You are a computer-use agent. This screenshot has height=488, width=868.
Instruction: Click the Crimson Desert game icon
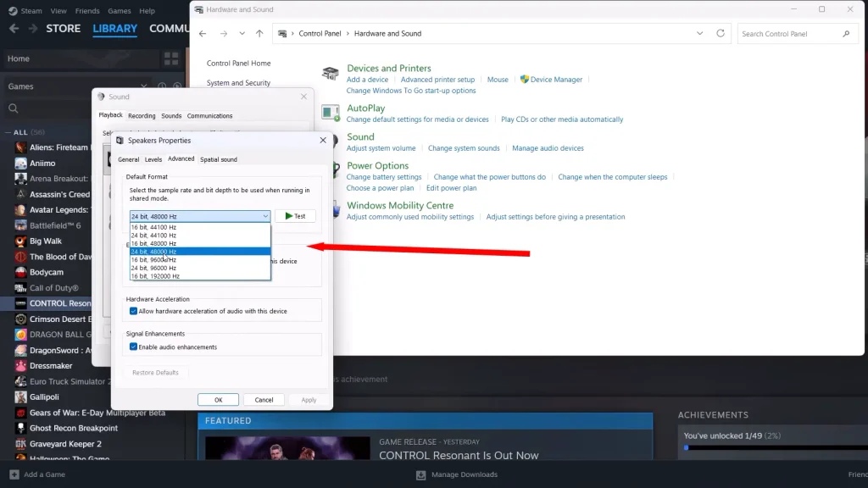pyautogui.click(x=20, y=319)
